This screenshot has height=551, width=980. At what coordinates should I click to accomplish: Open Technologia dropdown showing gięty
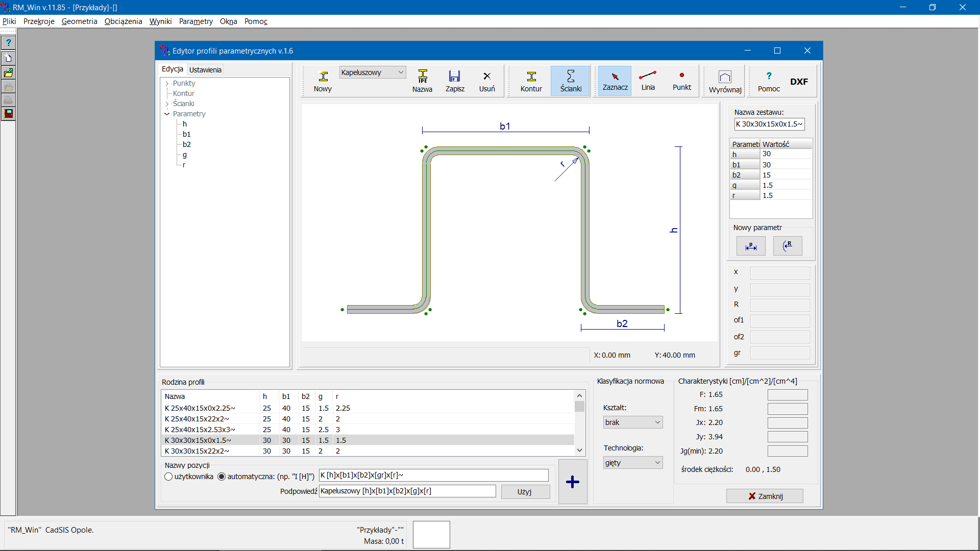[x=633, y=463]
